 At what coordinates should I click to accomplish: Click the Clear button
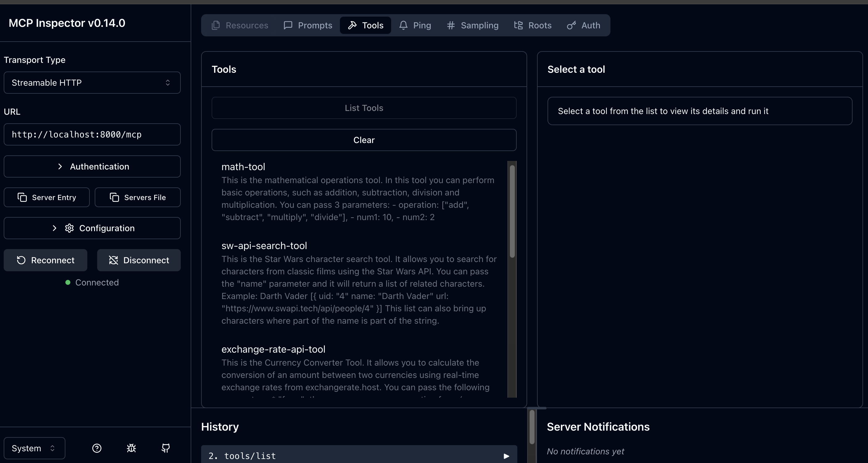coord(364,140)
